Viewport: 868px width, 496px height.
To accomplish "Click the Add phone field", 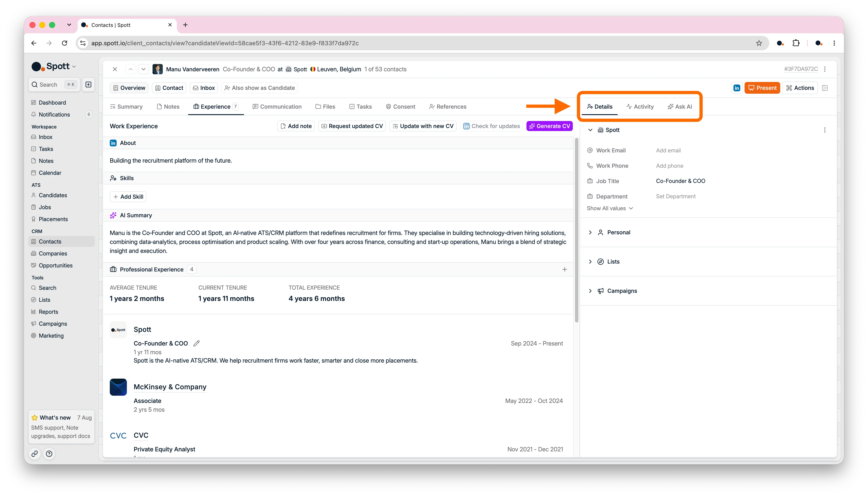I will click(669, 166).
